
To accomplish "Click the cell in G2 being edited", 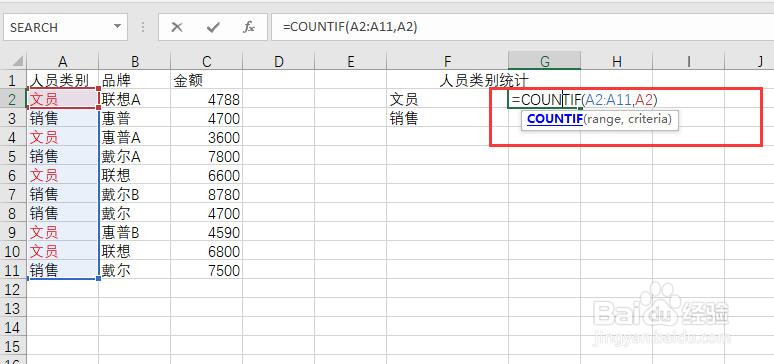I will pyautogui.click(x=544, y=99).
